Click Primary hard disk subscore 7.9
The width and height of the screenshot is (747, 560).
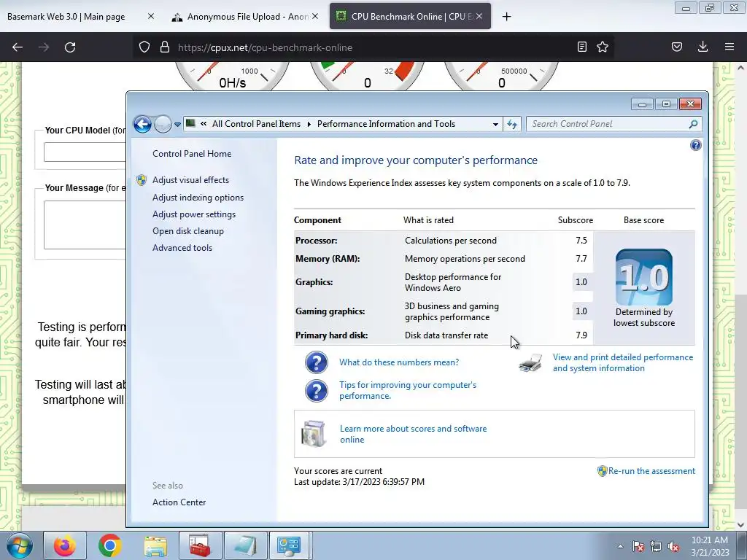pos(581,335)
